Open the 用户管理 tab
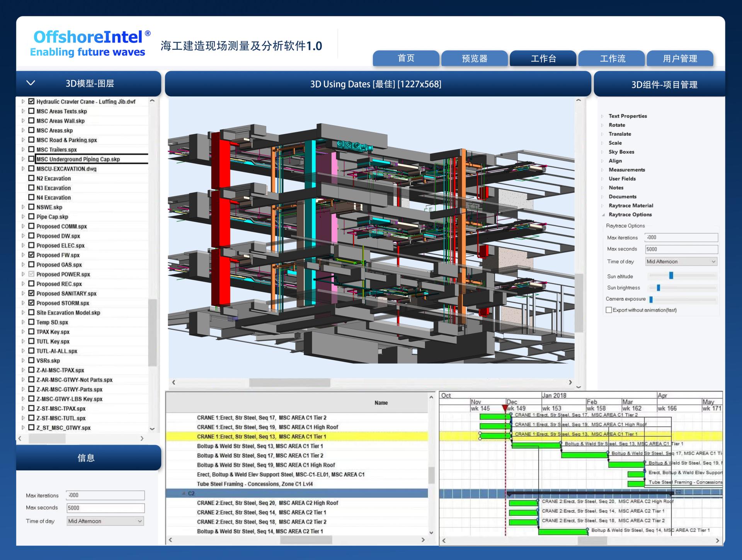 pyautogui.click(x=680, y=58)
